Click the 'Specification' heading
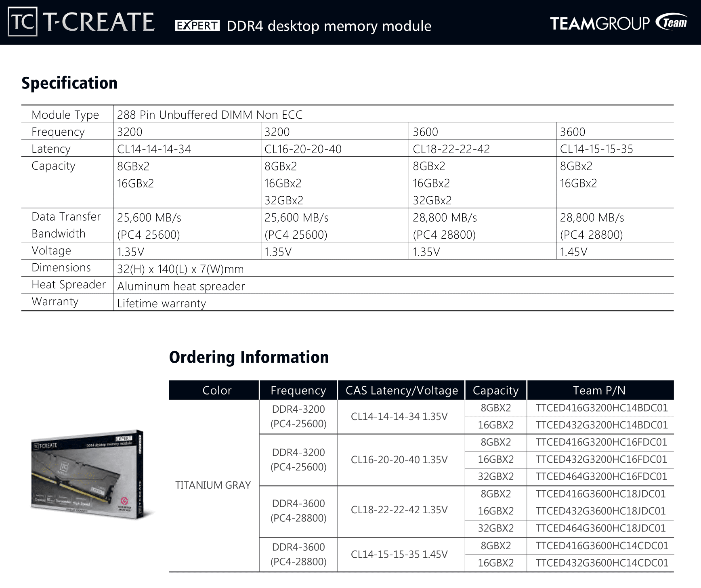This screenshot has height=588, width=701. [x=69, y=83]
